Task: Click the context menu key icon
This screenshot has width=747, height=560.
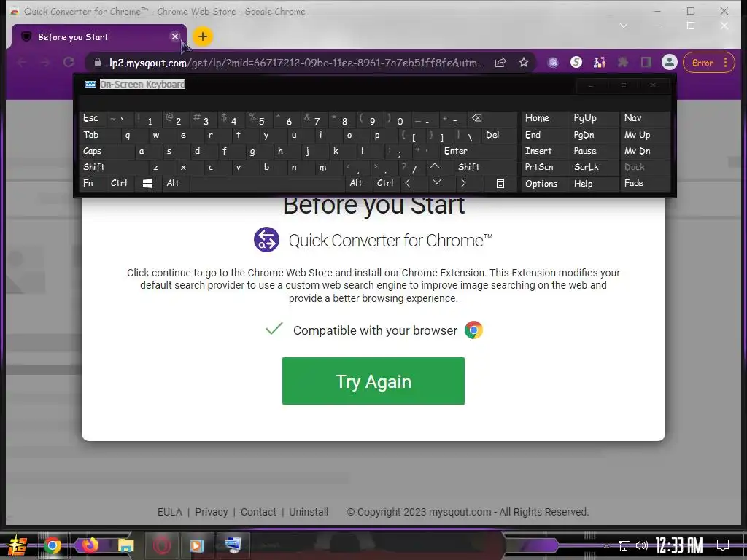Action: 500,183
